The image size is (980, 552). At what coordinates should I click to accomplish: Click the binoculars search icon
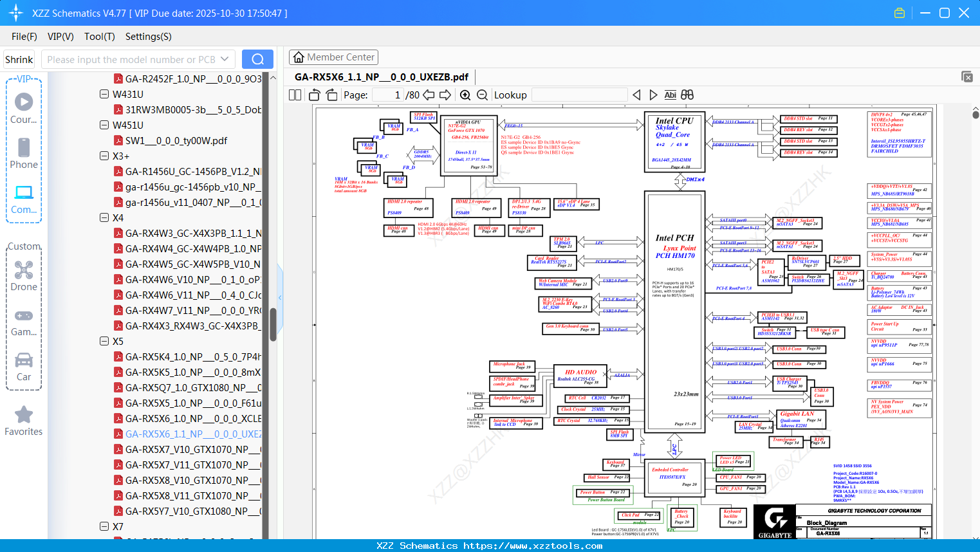[x=687, y=95]
